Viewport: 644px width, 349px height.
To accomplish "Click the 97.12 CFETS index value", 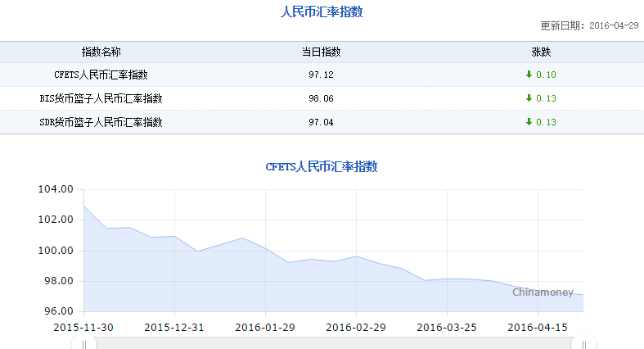I will click(x=321, y=75).
